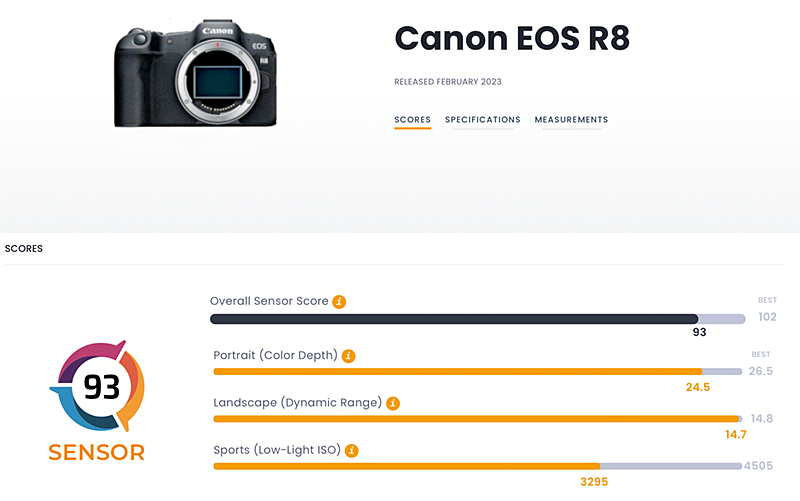800x501 pixels.
Task: Click the Overall Sensor Score label
Action: (x=269, y=301)
